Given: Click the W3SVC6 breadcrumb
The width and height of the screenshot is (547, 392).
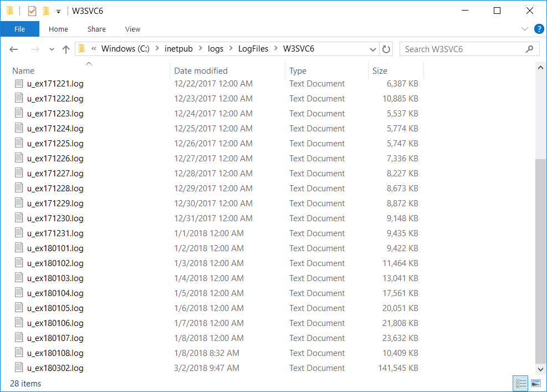Looking at the screenshot, I should coord(299,49).
